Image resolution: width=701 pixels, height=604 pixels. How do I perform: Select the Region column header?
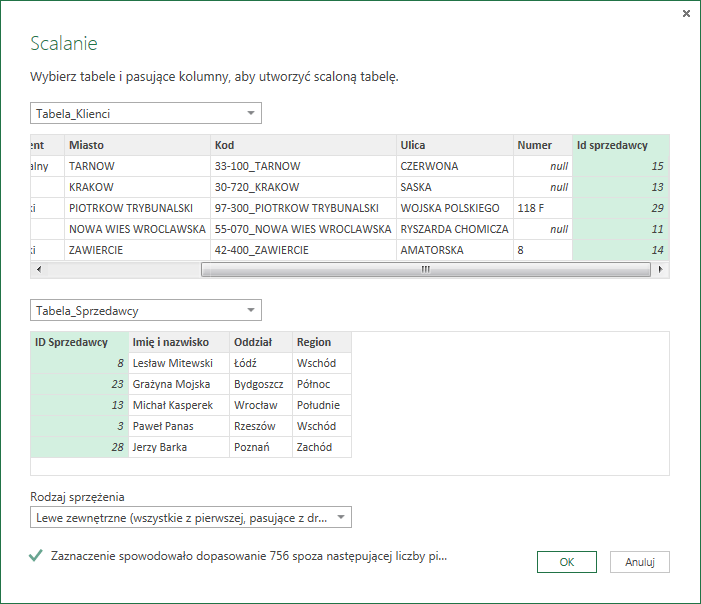point(321,342)
